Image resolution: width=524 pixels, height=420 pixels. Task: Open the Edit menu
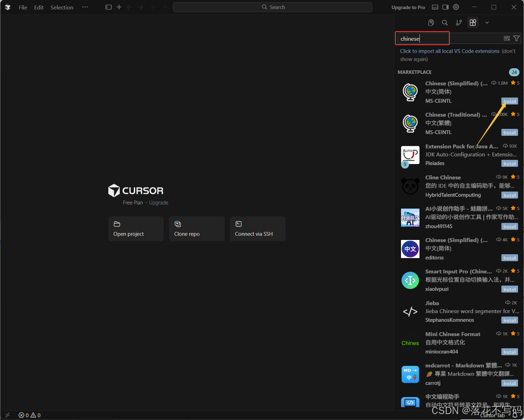click(39, 7)
